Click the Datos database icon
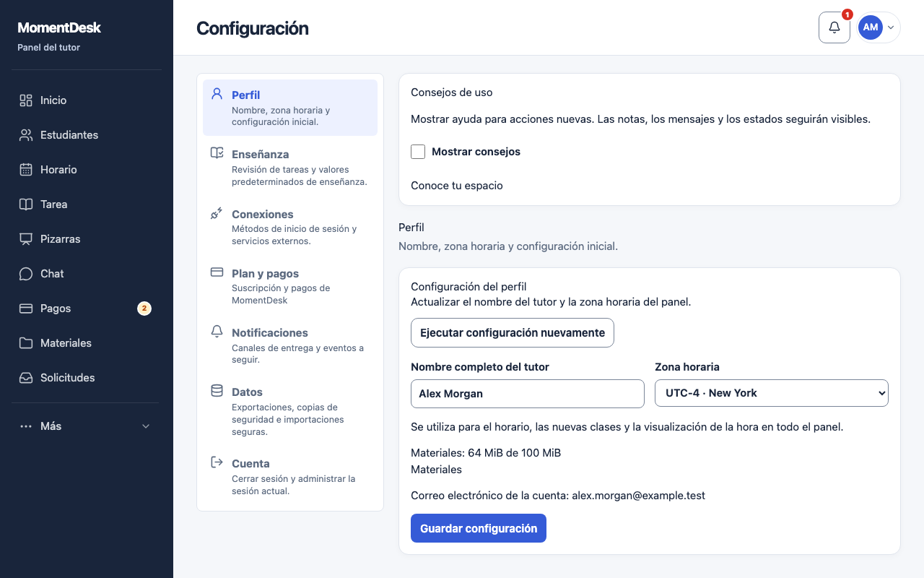924x578 pixels. (217, 390)
